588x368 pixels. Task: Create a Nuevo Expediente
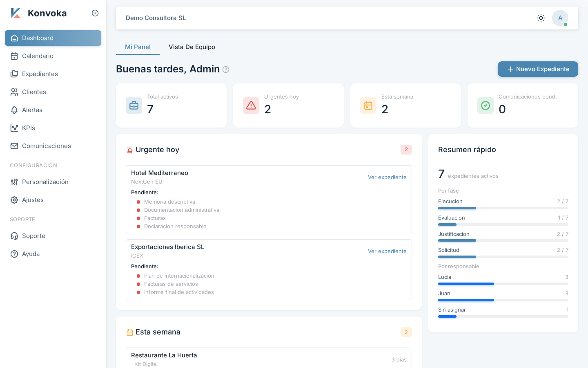[538, 69]
